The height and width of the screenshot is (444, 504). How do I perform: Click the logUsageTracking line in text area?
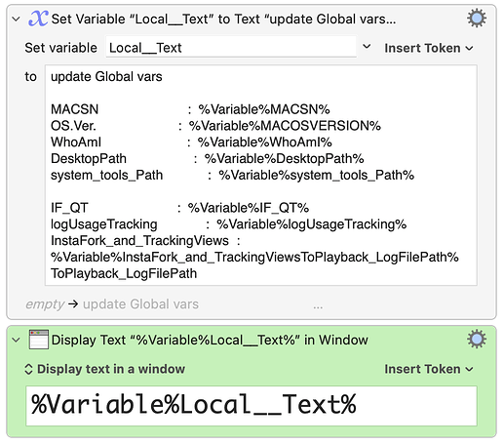[x=228, y=224]
